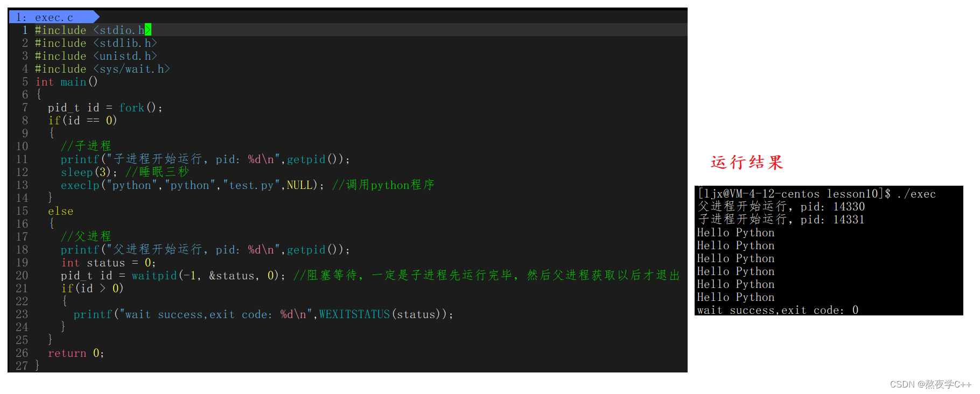Click '#include <stdlib.h>' on line 2
Viewport: 980px width, 394px height.
click(96, 43)
